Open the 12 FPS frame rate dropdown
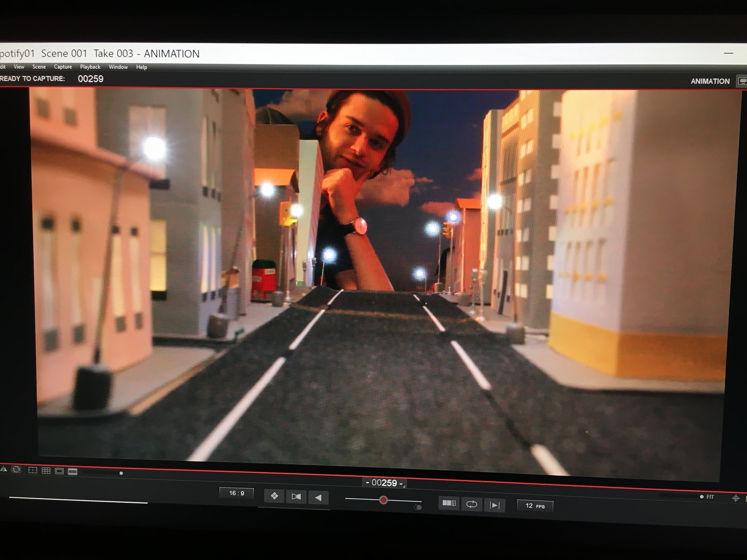The width and height of the screenshot is (747, 560). point(535,506)
